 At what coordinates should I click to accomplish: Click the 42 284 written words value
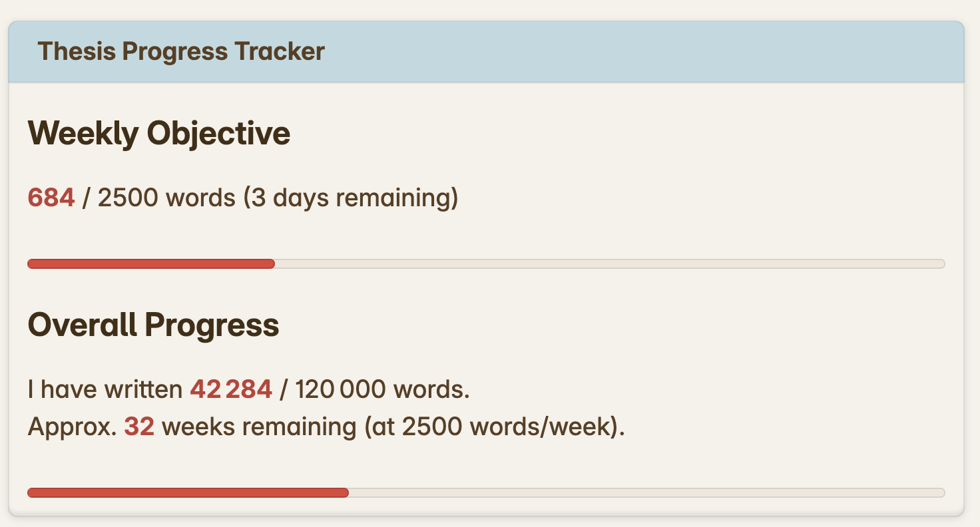[x=231, y=389]
